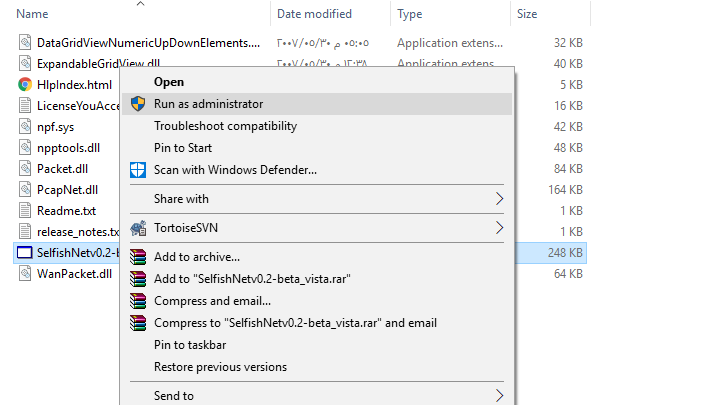Choose Pin to Start
This screenshot has width=720, height=405.
tap(183, 148)
